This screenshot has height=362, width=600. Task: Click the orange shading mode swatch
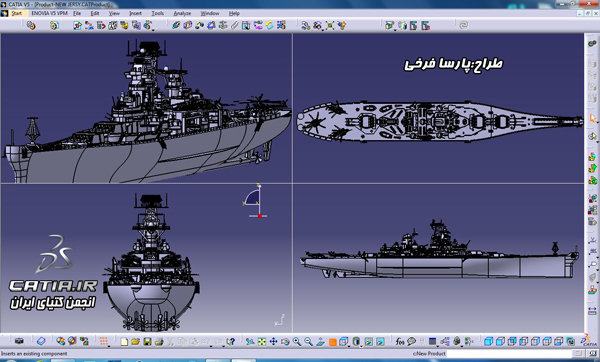pyautogui.click(x=333, y=342)
